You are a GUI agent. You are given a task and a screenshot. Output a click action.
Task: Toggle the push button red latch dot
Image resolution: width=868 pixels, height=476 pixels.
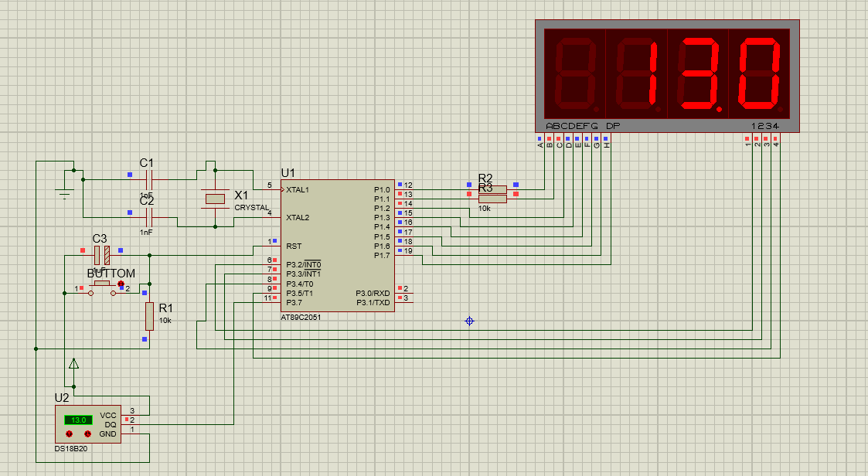click(x=121, y=284)
